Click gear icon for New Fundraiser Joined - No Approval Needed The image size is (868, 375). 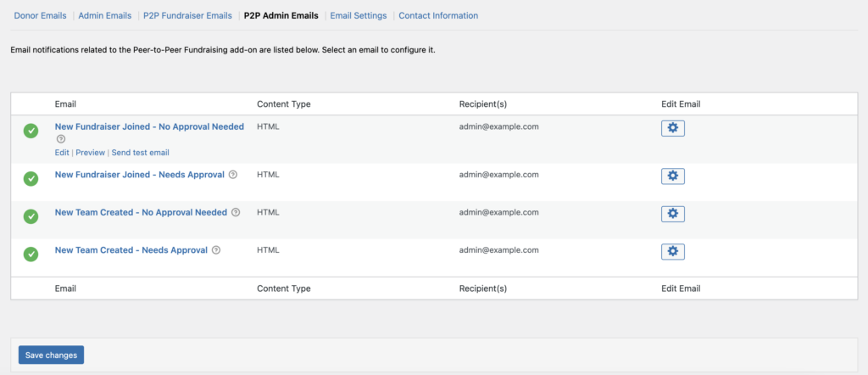(672, 128)
